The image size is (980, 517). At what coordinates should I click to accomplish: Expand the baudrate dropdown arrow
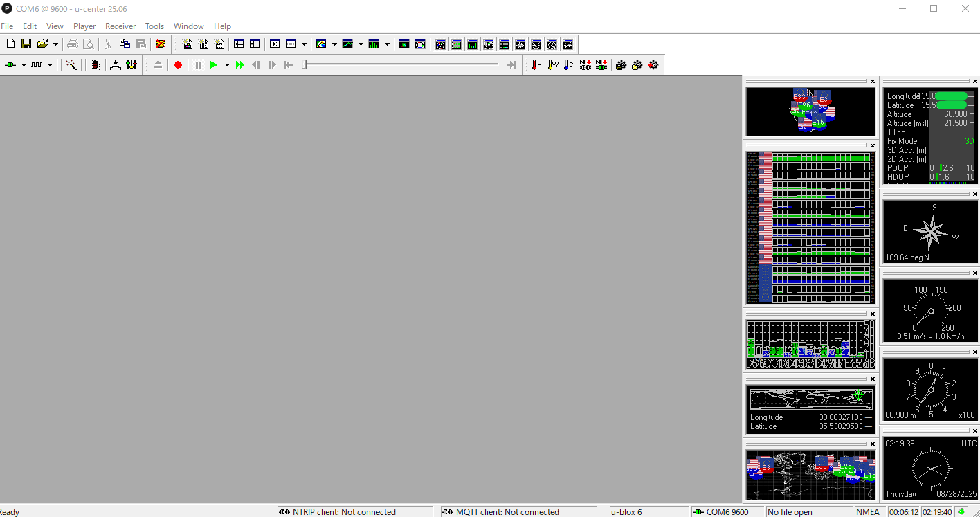point(50,65)
